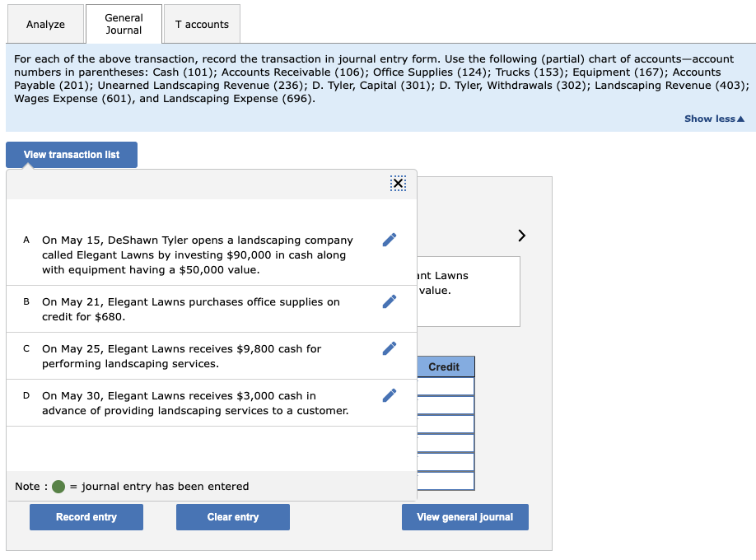Viewport: 756px width, 560px height.
Task: Edit transaction A with the pencil icon
Action: (x=388, y=239)
